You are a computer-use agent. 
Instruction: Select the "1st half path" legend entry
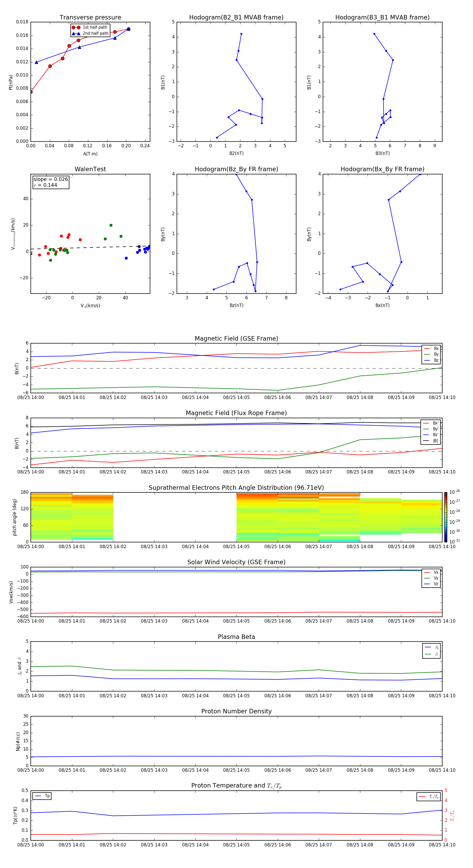(90, 27)
